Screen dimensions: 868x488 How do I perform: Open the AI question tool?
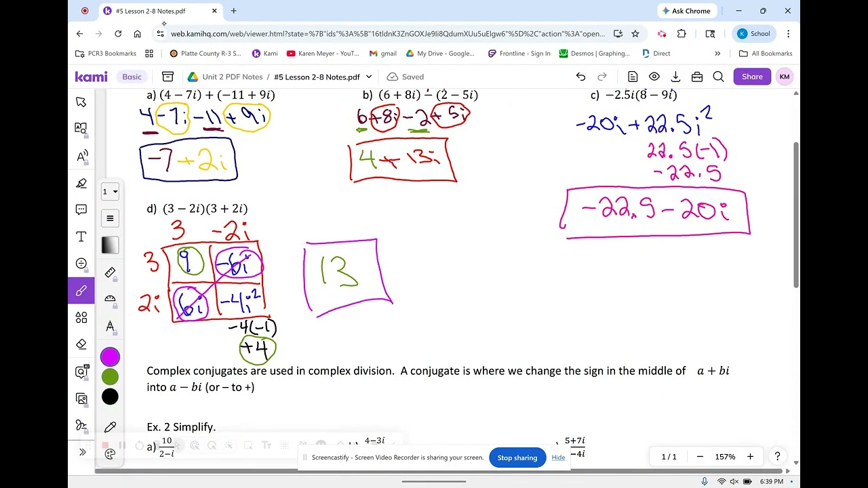click(x=81, y=371)
